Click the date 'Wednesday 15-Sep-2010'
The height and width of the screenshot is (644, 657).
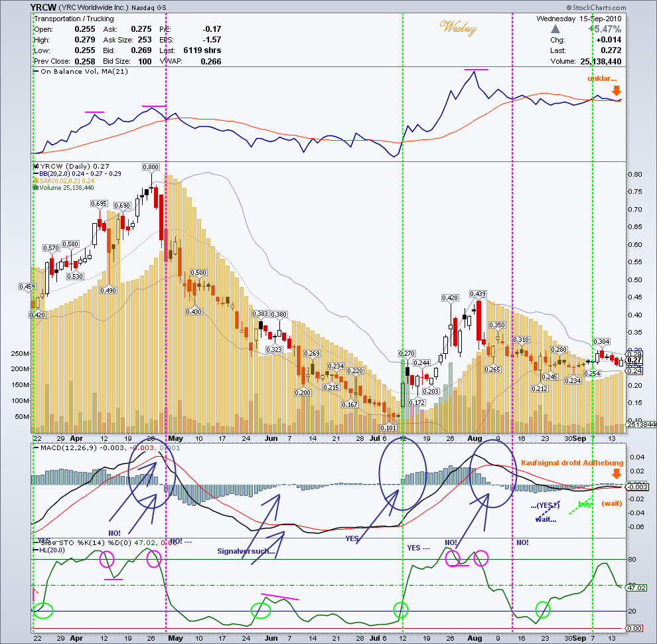click(579, 19)
